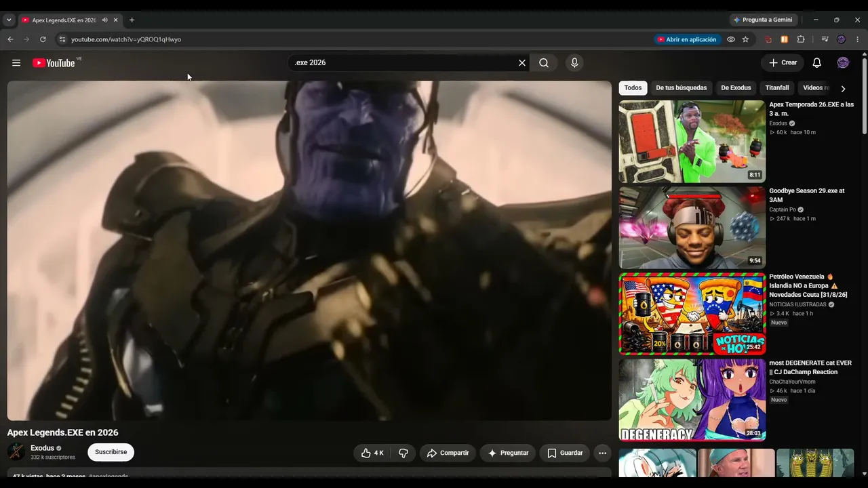Select the Todos filter chip
The height and width of the screenshot is (488, 868).
tap(633, 88)
